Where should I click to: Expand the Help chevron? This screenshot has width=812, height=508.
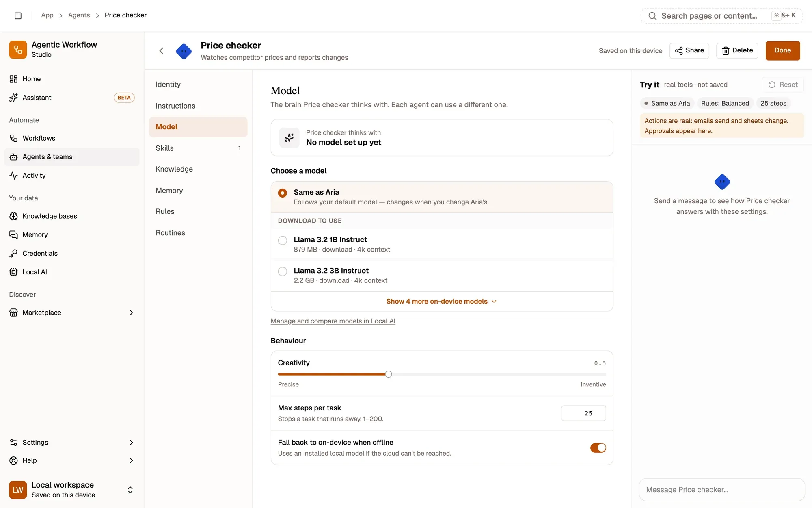pos(131,460)
